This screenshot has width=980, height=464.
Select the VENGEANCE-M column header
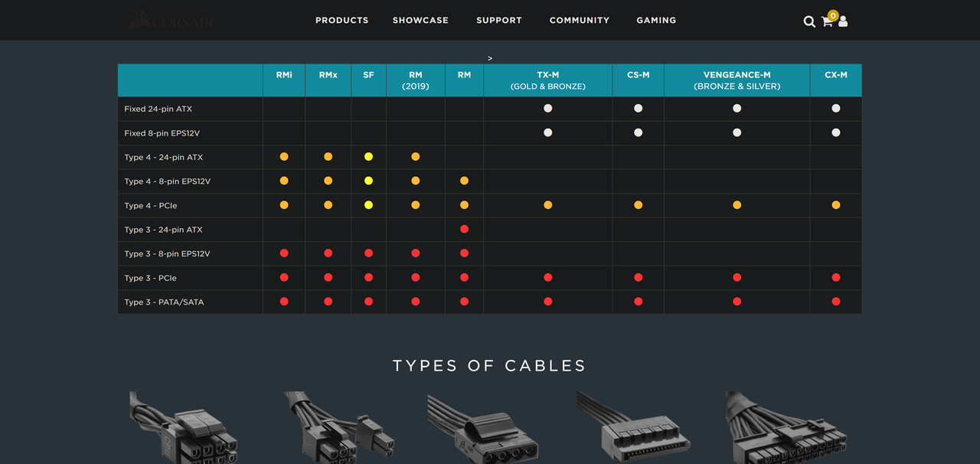(x=737, y=80)
